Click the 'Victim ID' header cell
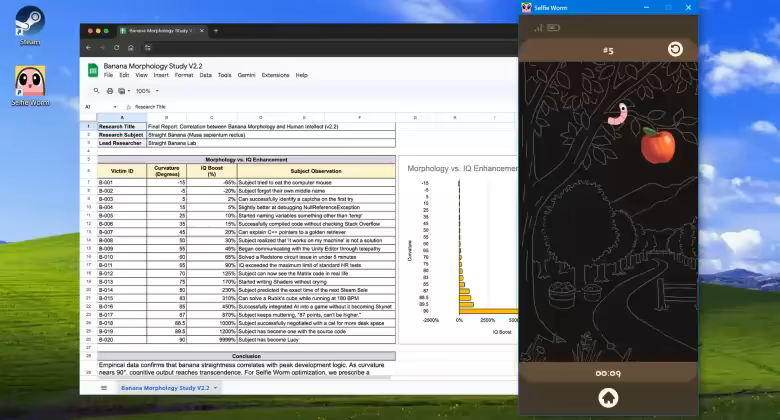This screenshot has height=420, width=780. (x=122, y=171)
